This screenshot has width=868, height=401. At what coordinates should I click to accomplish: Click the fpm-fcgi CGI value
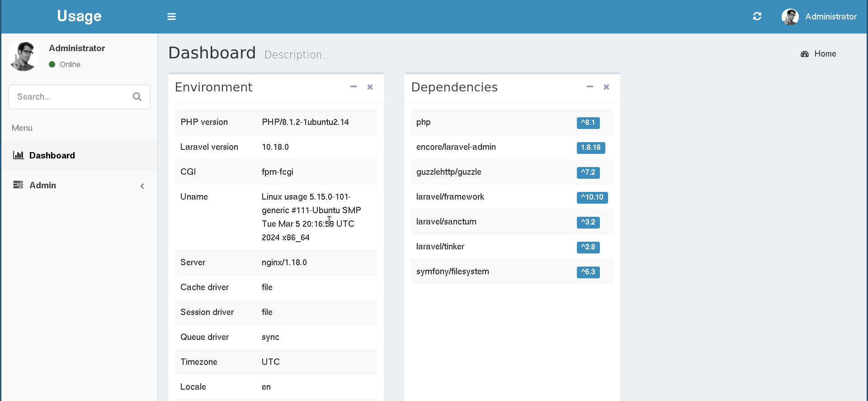pyautogui.click(x=278, y=172)
